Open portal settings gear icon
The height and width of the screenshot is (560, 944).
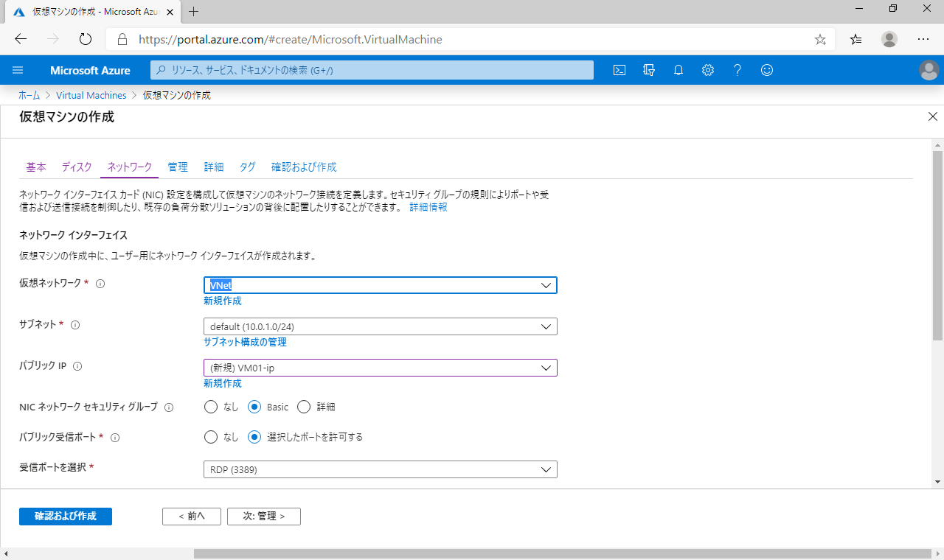pos(708,70)
